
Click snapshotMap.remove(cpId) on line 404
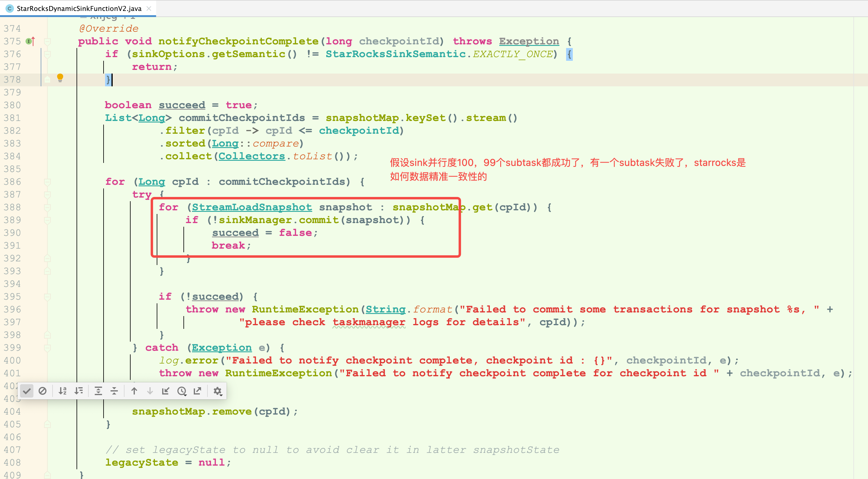point(212,412)
